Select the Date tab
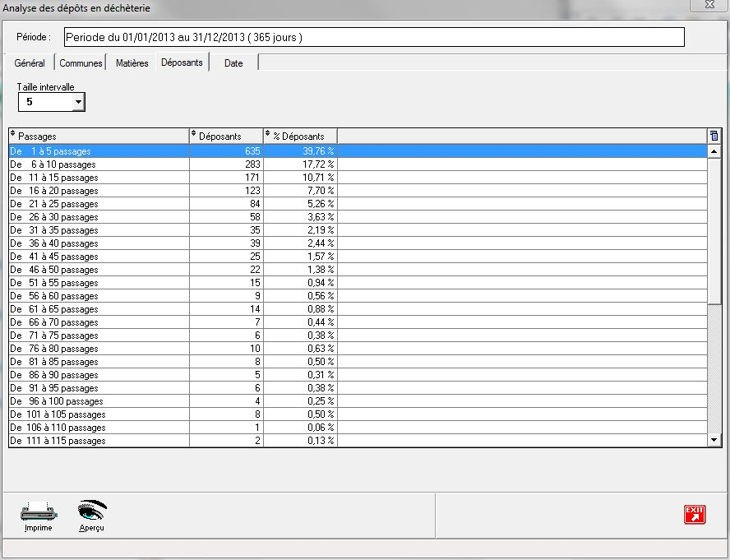This screenshot has width=730, height=560. (233, 63)
